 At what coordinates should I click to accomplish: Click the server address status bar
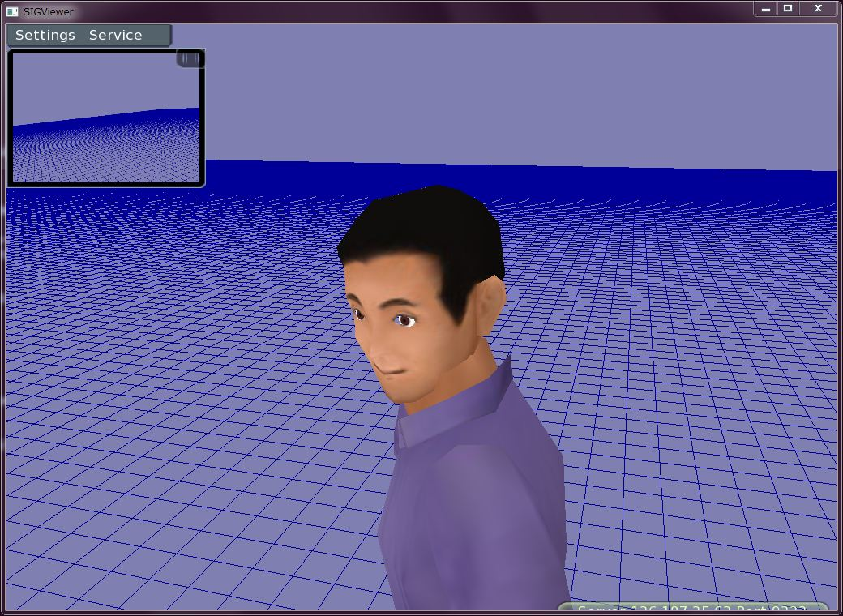point(693,608)
